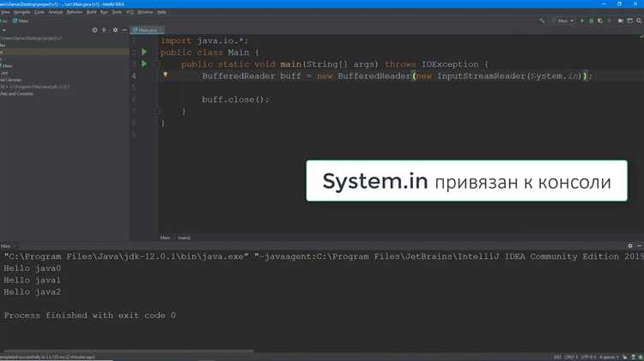Click the green Run button in the toolbar

tap(582, 21)
